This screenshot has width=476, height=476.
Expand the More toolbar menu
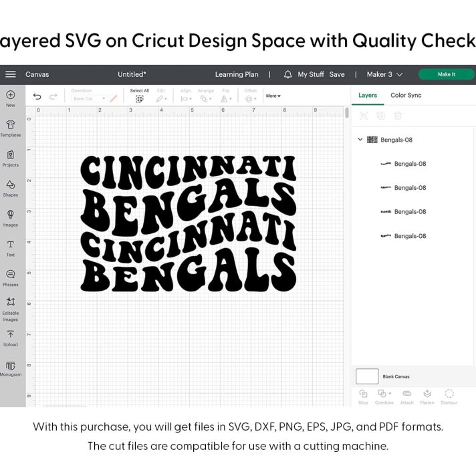click(273, 96)
